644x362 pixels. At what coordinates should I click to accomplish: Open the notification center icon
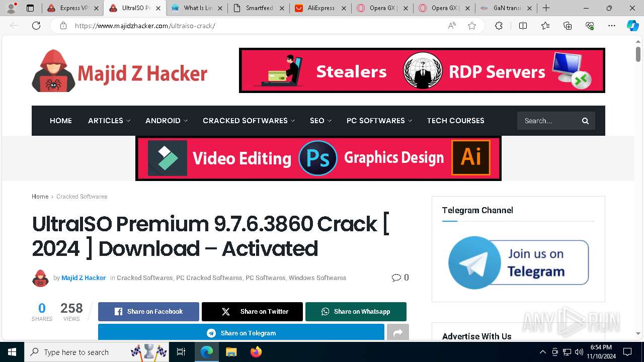tap(627, 352)
